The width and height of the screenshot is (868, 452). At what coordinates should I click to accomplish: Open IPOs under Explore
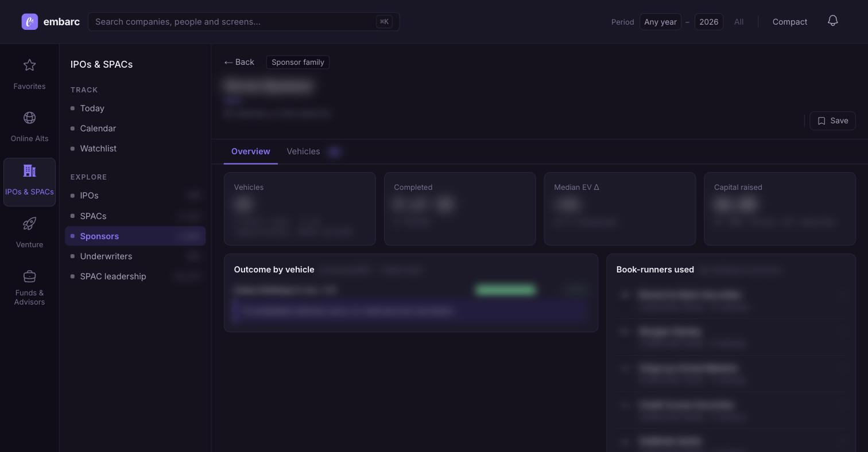pyautogui.click(x=135, y=196)
